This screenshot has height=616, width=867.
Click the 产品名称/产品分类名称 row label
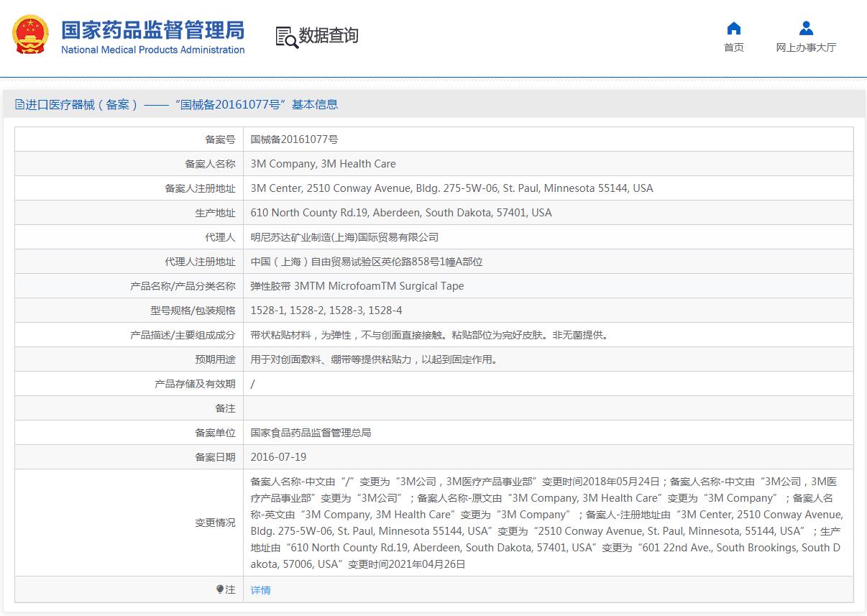click(183, 286)
